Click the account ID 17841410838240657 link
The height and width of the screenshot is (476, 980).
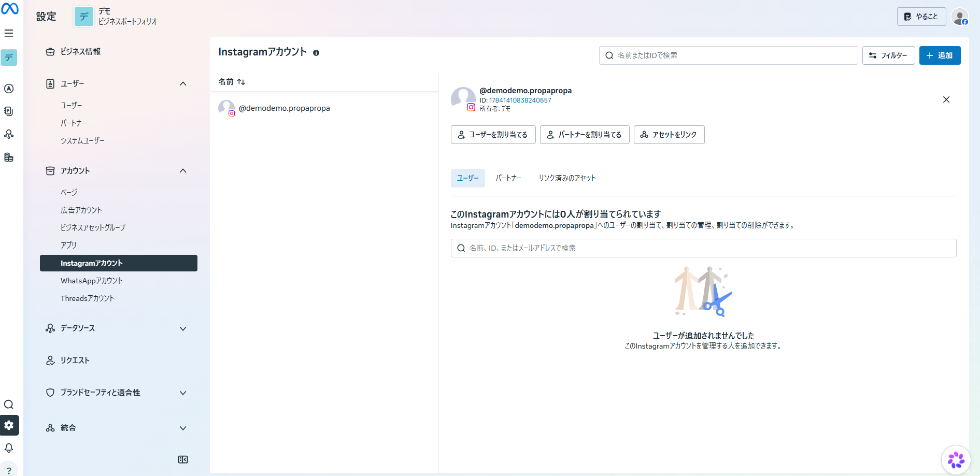(x=520, y=100)
